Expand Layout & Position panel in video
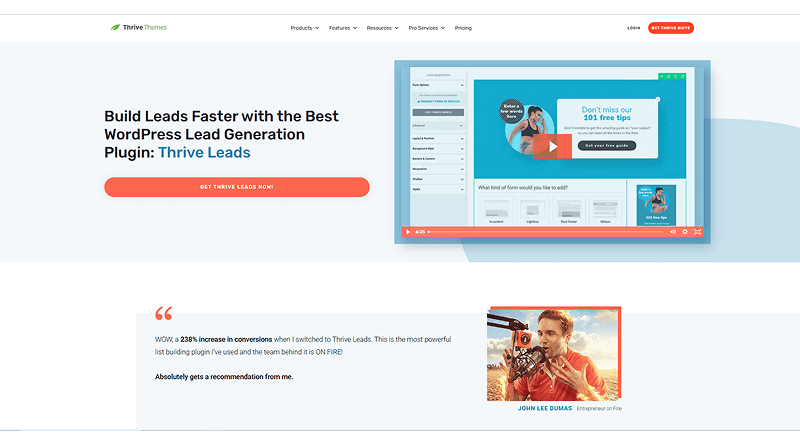 point(438,138)
